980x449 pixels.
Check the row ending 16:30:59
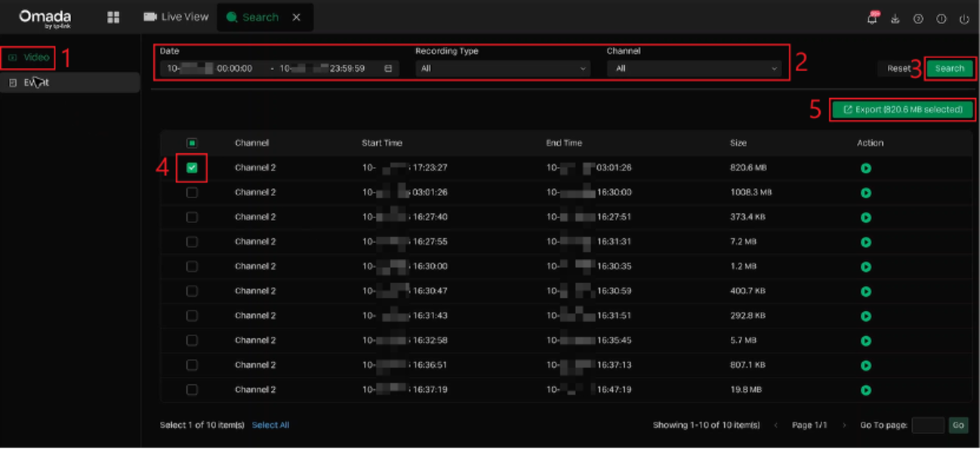click(x=192, y=291)
